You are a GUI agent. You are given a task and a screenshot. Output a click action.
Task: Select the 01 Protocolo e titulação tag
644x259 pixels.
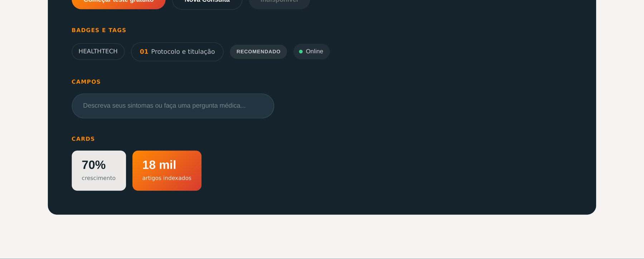coord(177,52)
